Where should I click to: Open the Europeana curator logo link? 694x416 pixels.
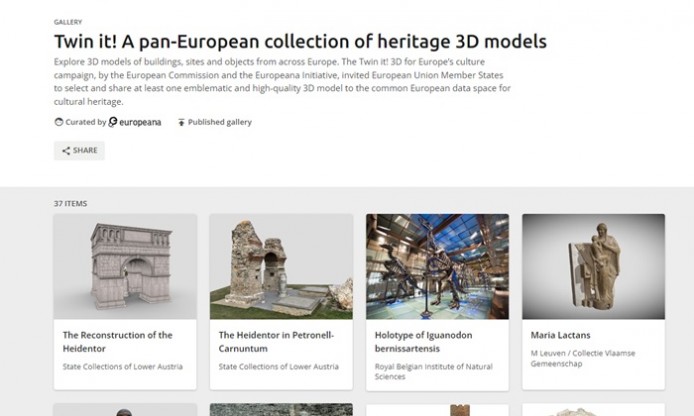coord(135,122)
